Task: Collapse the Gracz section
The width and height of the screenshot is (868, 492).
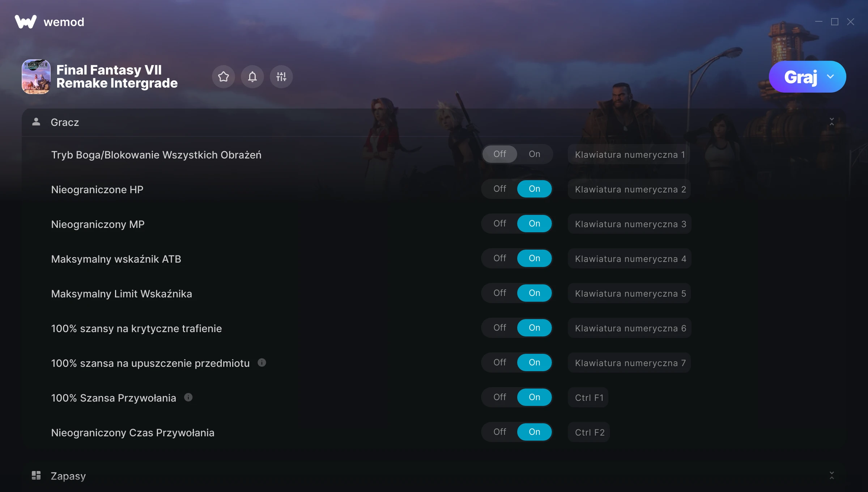Action: [832, 122]
